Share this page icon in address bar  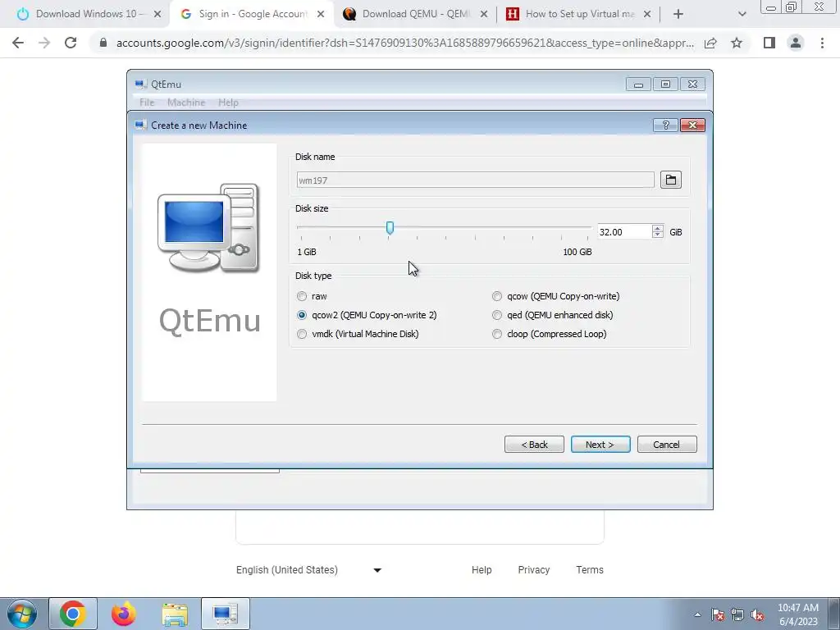(x=711, y=43)
